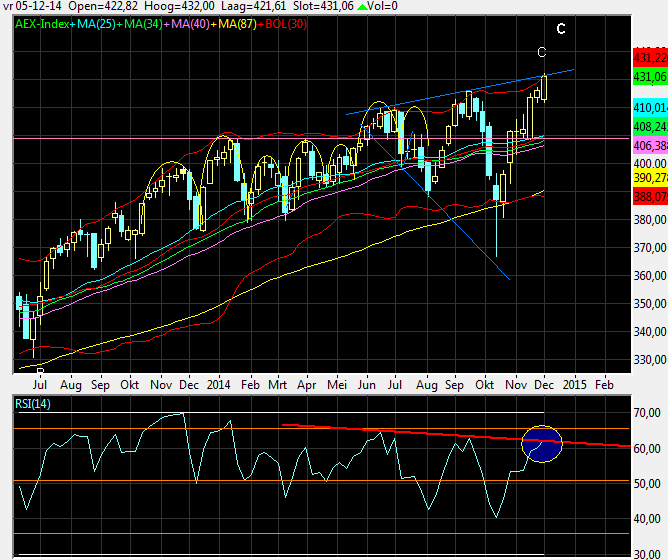Click the small C label above latest candle

click(x=542, y=52)
